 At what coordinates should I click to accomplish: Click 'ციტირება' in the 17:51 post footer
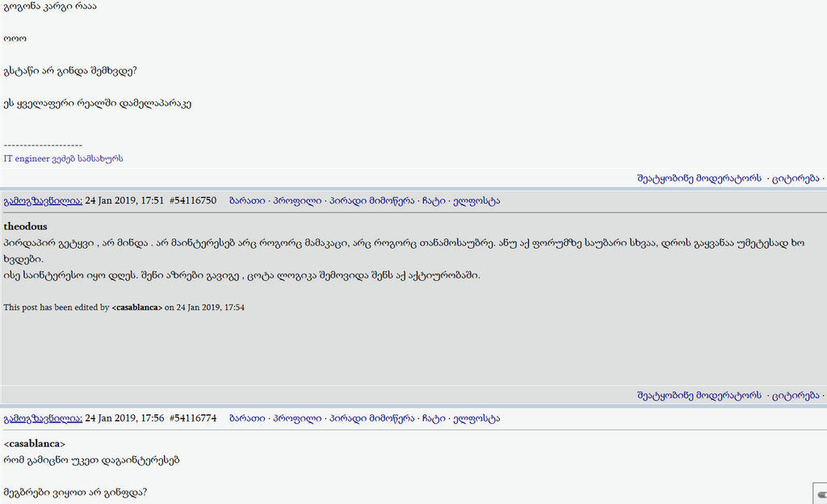click(x=796, y=395)
